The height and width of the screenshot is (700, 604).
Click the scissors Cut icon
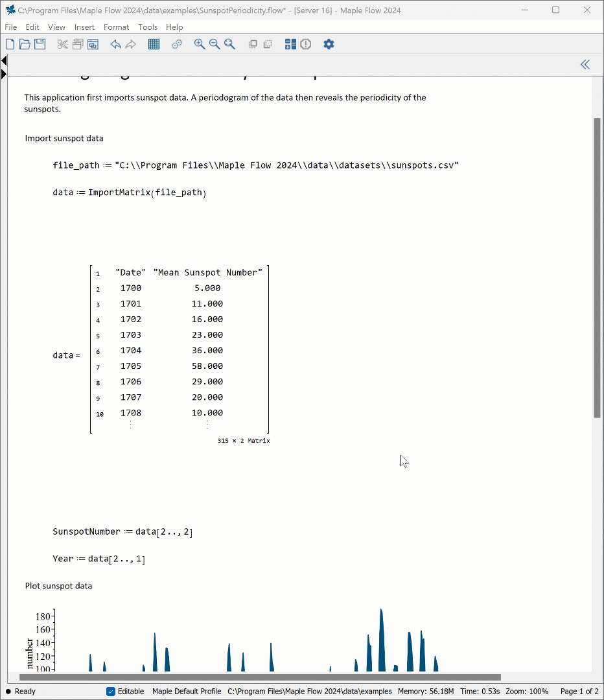coord(63,44)
